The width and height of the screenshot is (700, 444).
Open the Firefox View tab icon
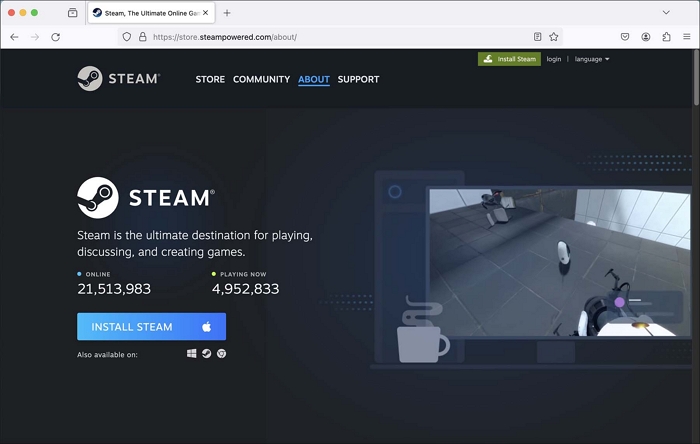[72, 13]
